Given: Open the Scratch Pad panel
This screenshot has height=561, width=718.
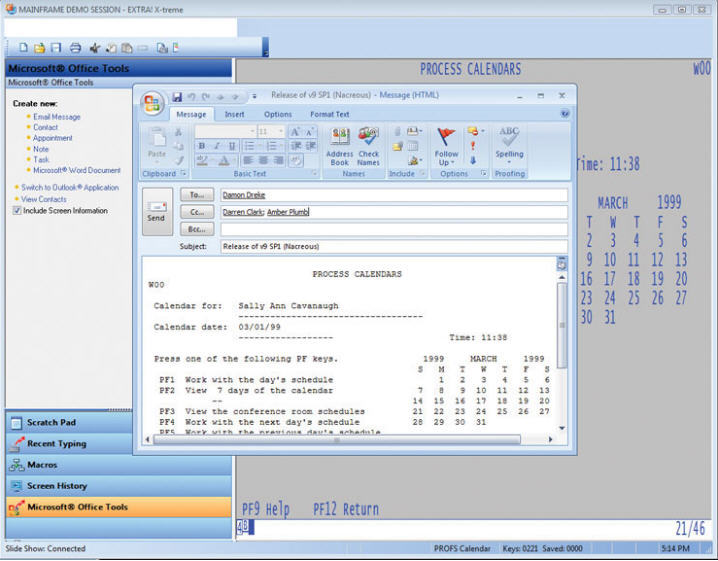Looking at the screenshot, I should coord(69,422).
